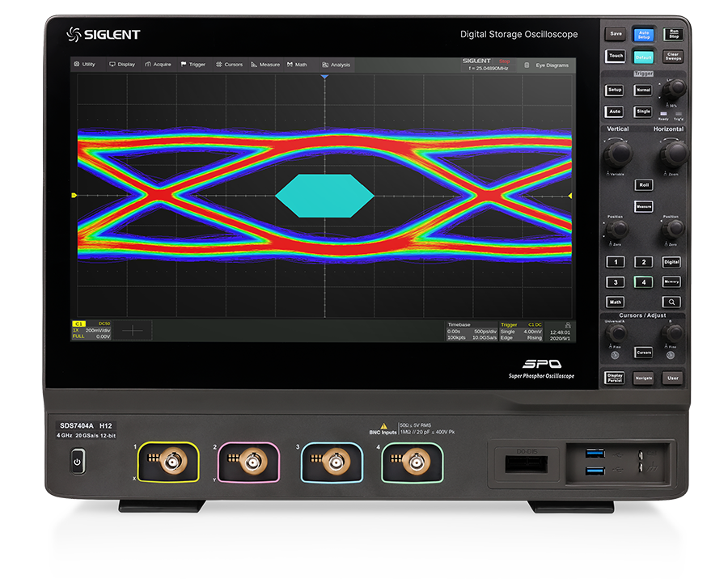Click the cyan eye mask hexagon
The image size is (728, 579).
point(324,196)
